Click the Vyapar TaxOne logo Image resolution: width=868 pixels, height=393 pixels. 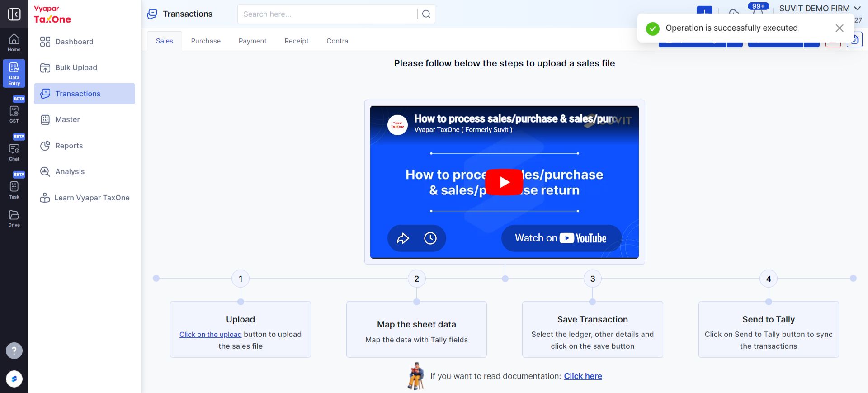pos(52,14)
